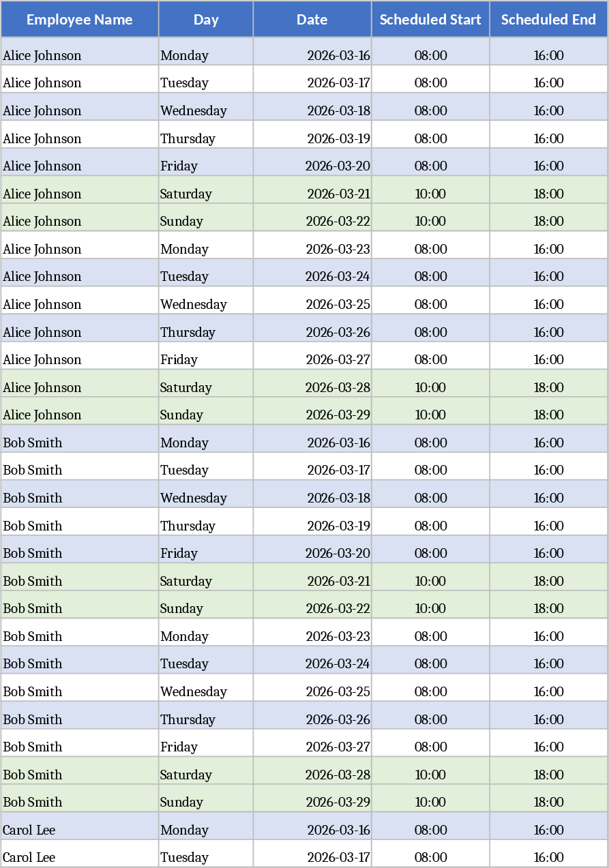Click Bob Smith's 2026-03-29 end time cell
The image size is (609, 868).
(x=548, y=802)
